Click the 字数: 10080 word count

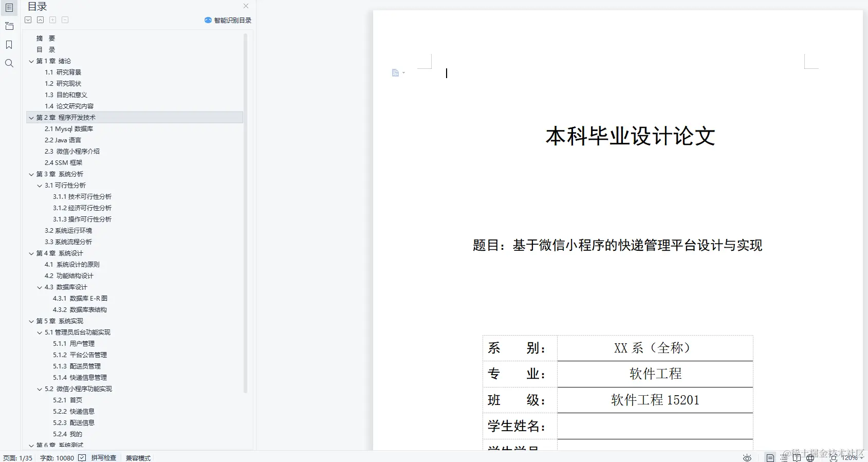point(57,458)
